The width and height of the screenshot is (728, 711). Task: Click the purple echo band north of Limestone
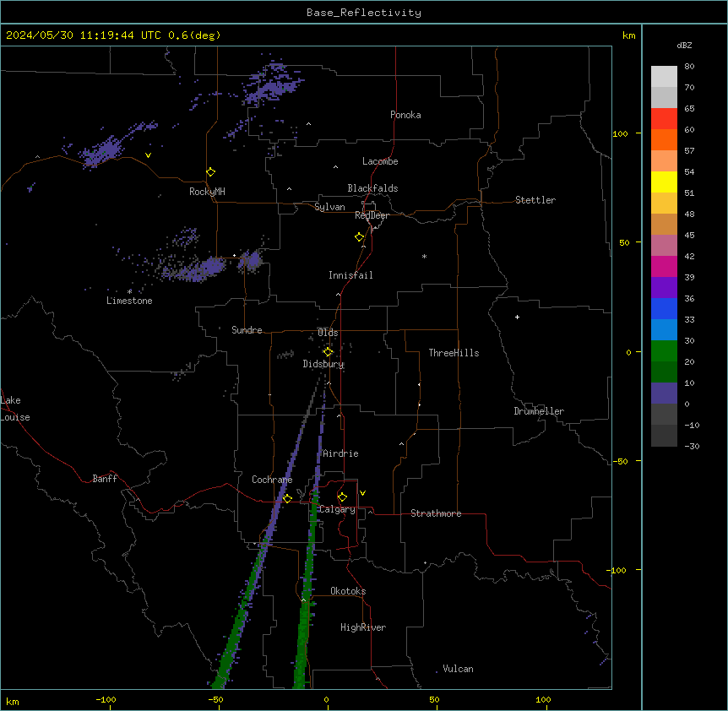point(195,270)
